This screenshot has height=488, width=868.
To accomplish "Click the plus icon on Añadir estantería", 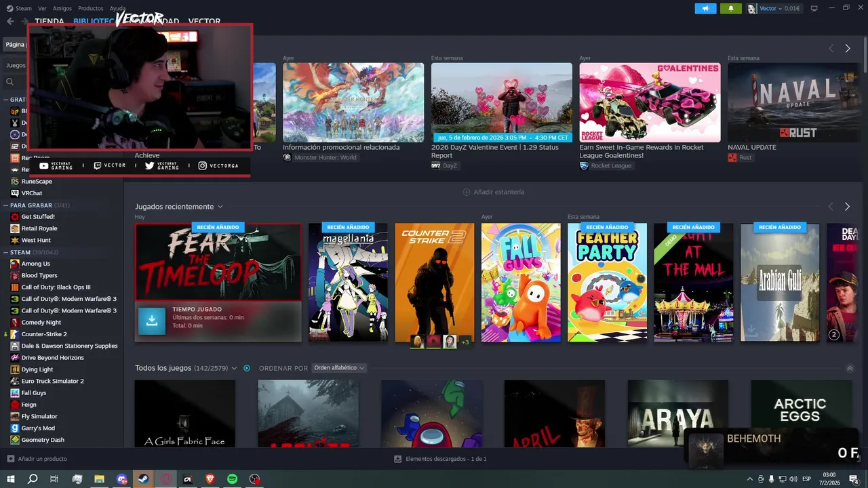I will (466, 192).
